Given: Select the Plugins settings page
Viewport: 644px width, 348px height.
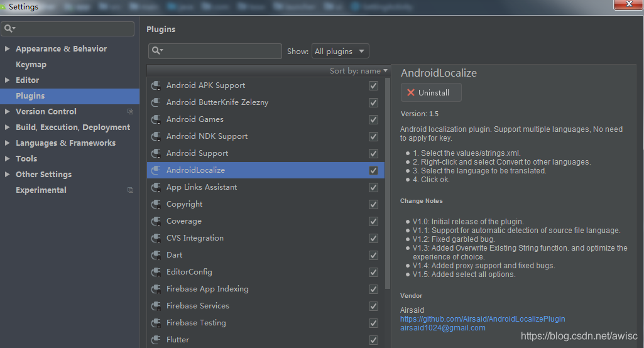Looking at the screenshot, I should tap(70, 95).
